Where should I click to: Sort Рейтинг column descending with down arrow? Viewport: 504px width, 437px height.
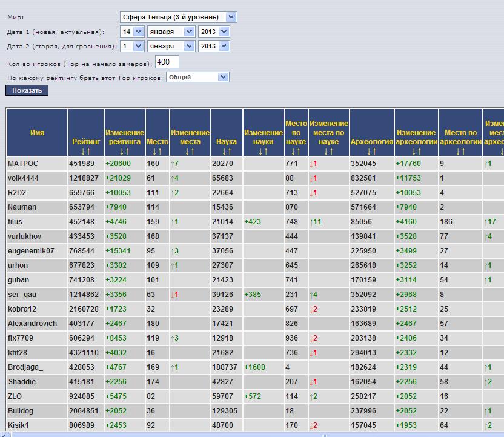pyautogui.click(x=82, y=151)
